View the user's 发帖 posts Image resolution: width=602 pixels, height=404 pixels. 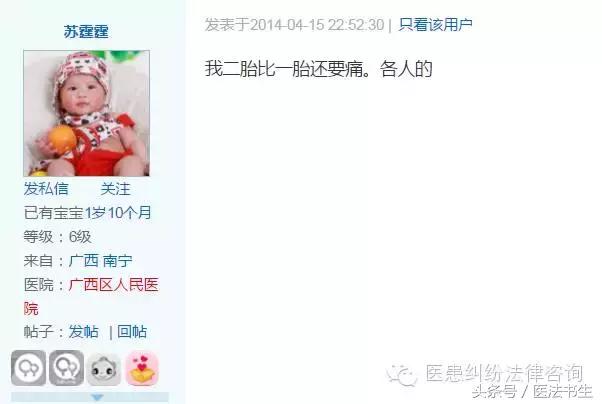(84, 332)
